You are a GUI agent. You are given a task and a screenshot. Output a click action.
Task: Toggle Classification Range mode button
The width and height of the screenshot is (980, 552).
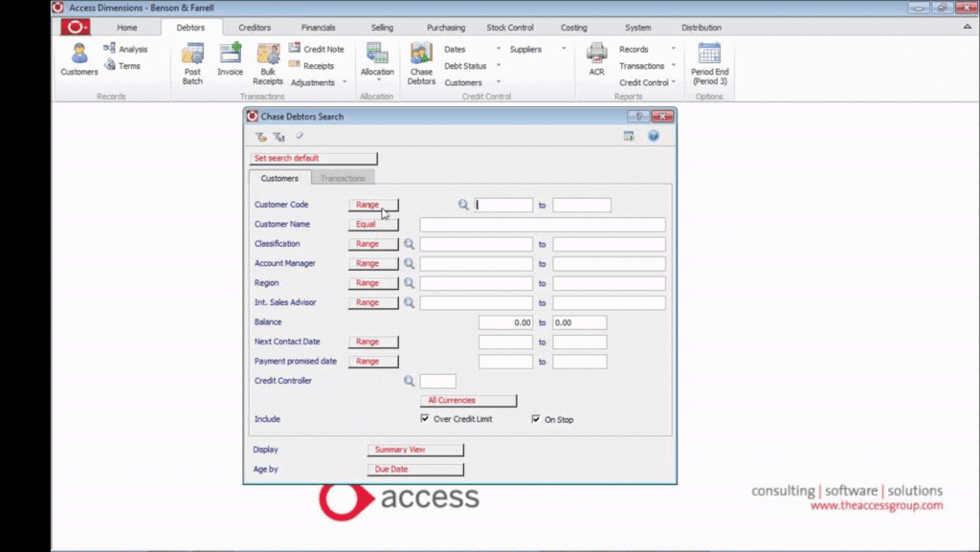(373, 244)
